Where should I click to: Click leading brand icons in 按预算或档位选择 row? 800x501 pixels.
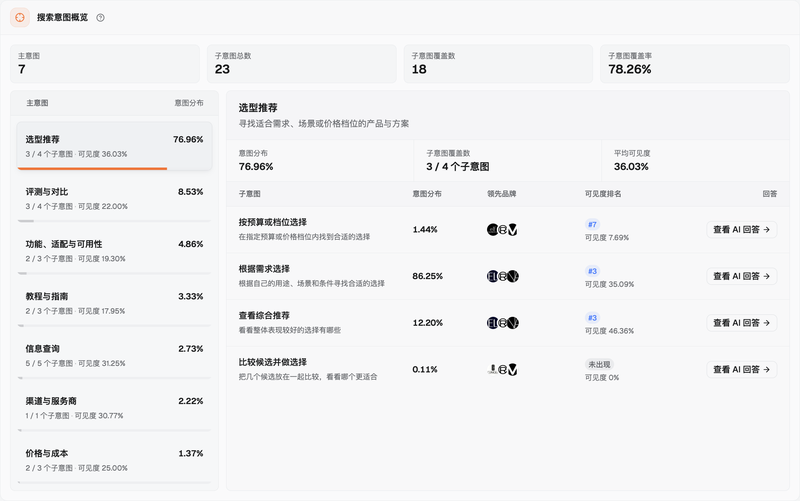tap(502, 230)
